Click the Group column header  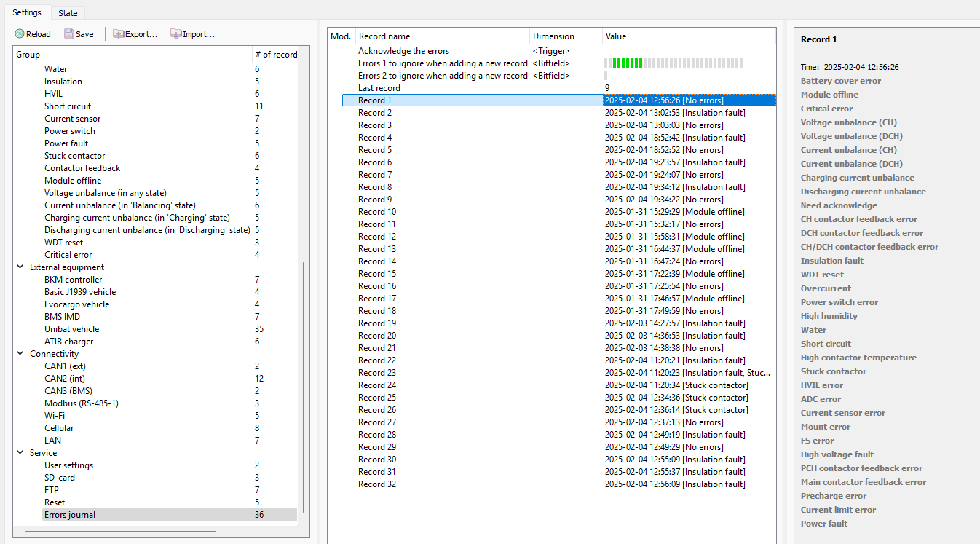point(133,55)
